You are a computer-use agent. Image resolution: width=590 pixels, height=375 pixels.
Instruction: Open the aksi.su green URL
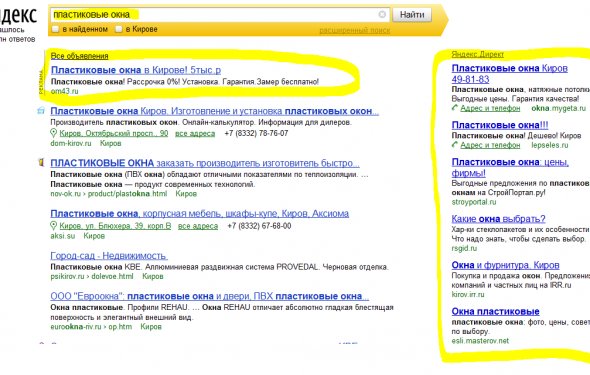tap(62, 236)
